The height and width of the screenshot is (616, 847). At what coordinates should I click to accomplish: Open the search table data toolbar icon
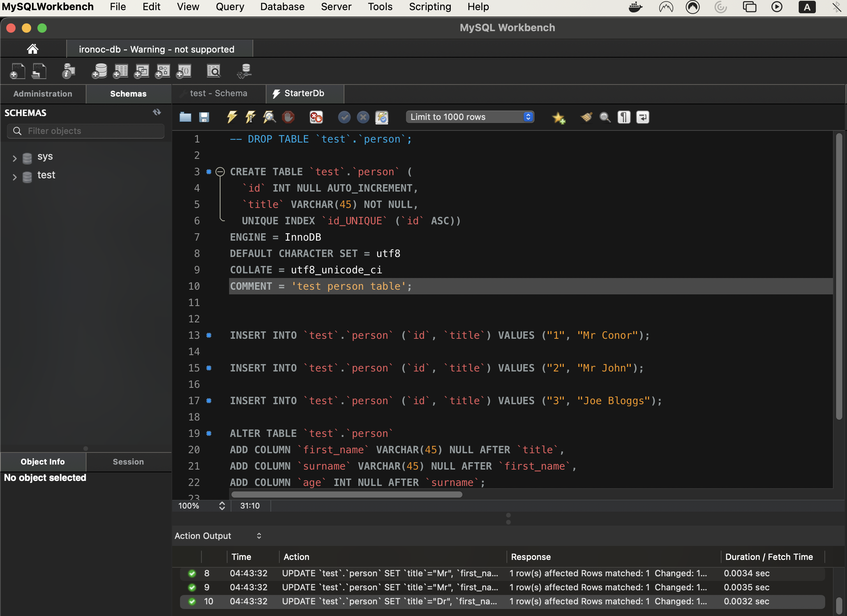(214, 71)
